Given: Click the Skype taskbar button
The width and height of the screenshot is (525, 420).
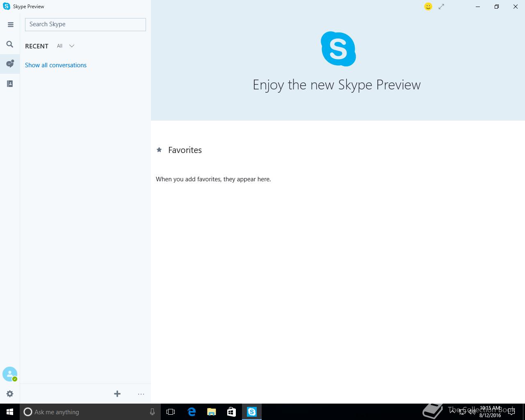Looking at the screenshot, I should coord(252,412).
